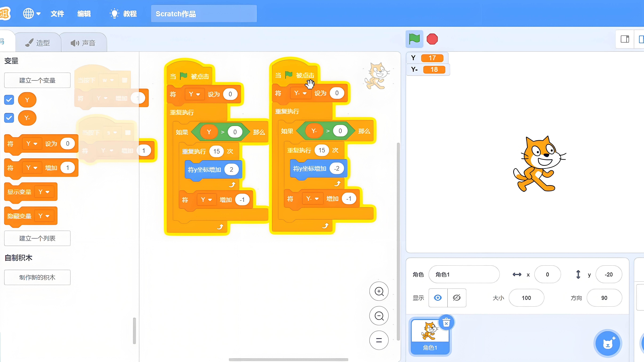Open the tutorials lightbulb icon
This screenshot has height=362, width=644.
pos(114,14)
